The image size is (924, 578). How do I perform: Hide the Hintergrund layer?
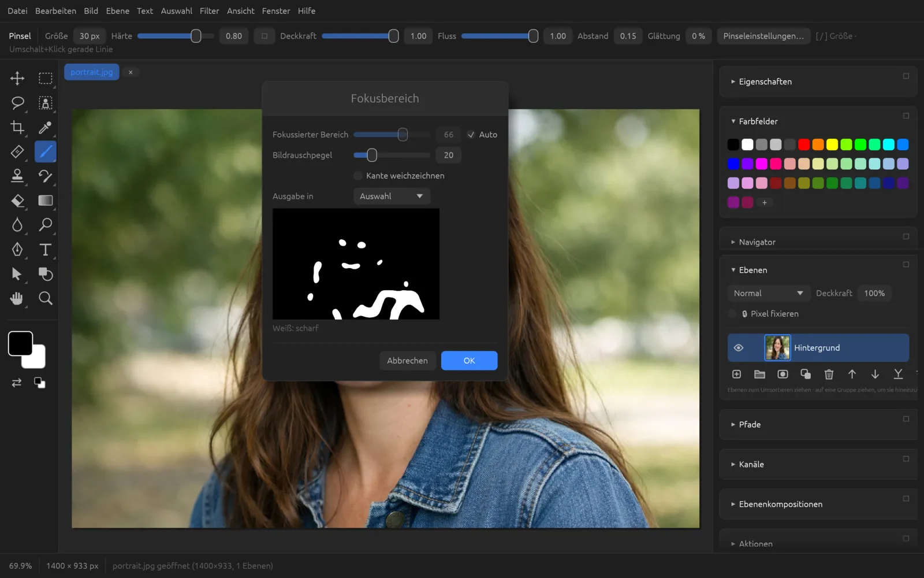coord(738,348)
